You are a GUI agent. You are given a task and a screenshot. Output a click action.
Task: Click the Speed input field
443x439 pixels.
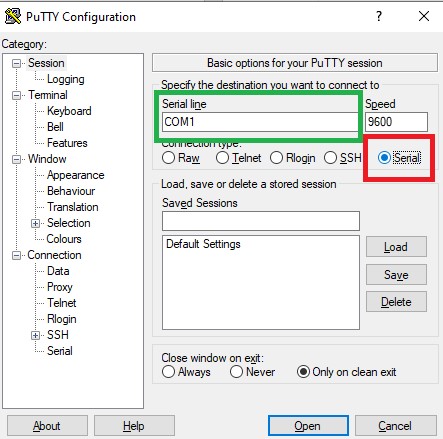click(x=396, y=122)
